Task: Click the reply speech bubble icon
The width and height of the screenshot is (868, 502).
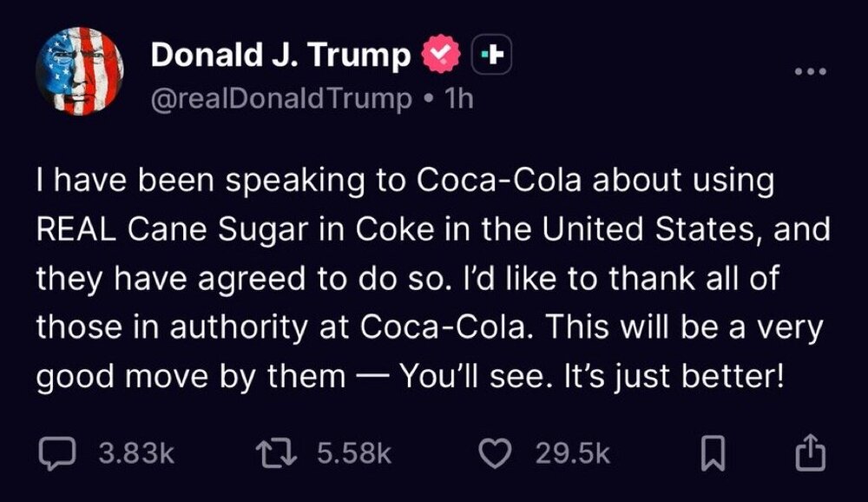Action: [x=57, y=452]
